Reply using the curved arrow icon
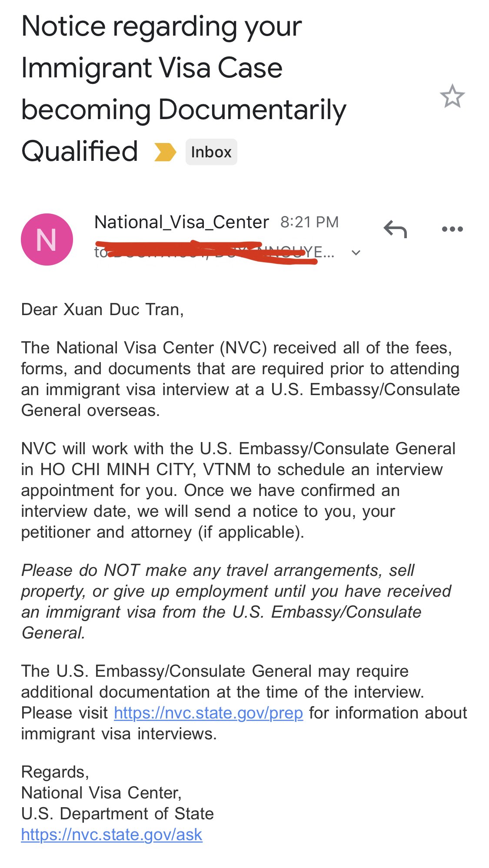 pos(395,229)
